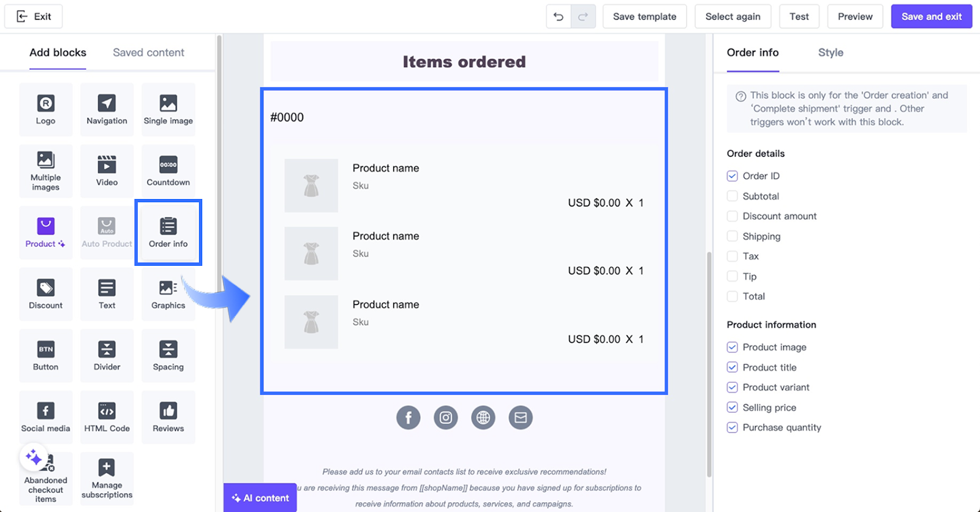Image resolution: width=980 pixels, height=512 pixels.
Task: Disable the Product image checkbox
Action: click(x=733, y=347)
